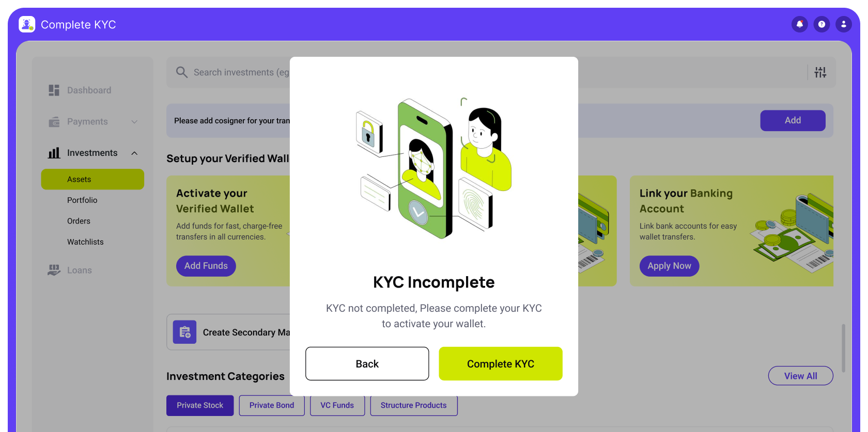Click the search magnifier icon
The height and width of the screenshot is (432, 868).
[181, 72]
